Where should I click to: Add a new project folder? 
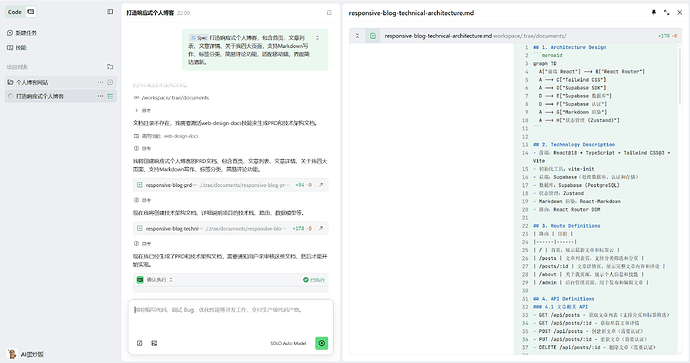(x=110, y=67)
